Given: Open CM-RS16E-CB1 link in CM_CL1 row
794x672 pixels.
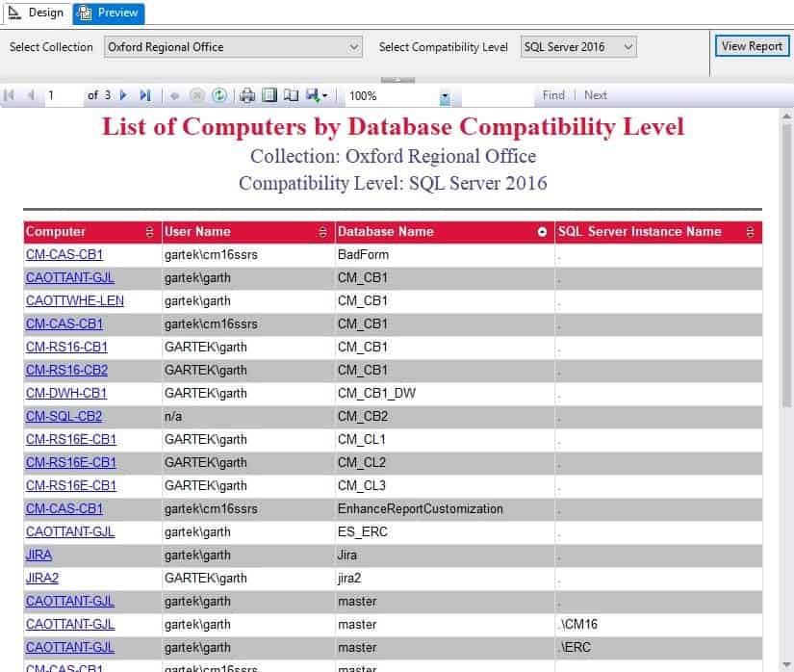Looking at the screenshot, I should click(x=71, y=440).
